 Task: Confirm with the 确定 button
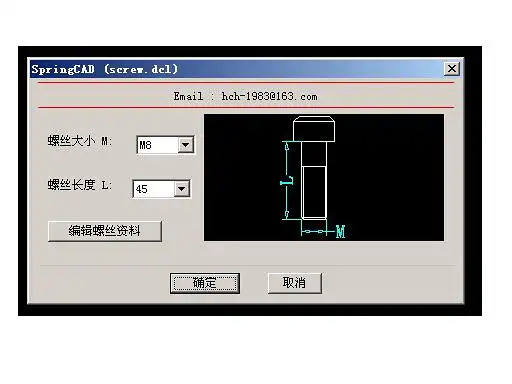point(205,283)
